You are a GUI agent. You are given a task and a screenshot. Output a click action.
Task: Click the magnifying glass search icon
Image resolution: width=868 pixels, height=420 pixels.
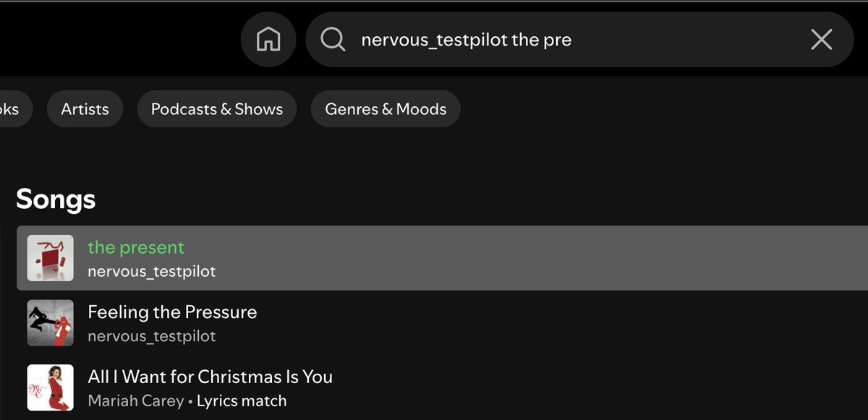point(333,39)
